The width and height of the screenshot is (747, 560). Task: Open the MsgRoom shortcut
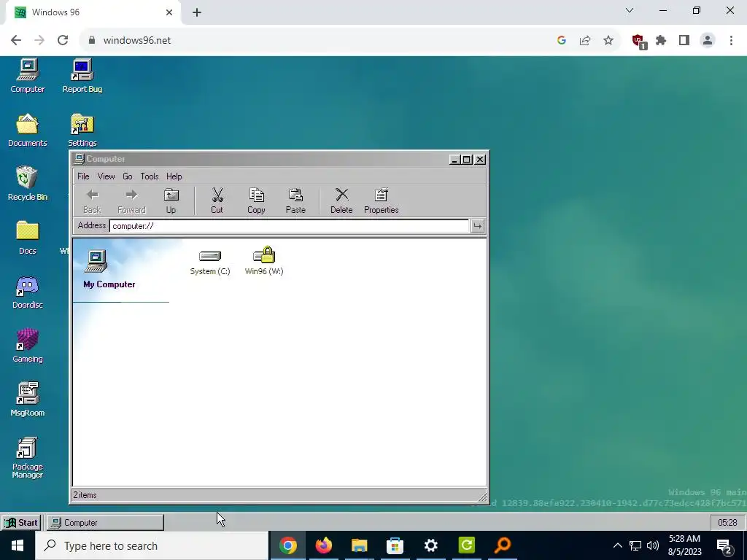[x=28, y=400]
